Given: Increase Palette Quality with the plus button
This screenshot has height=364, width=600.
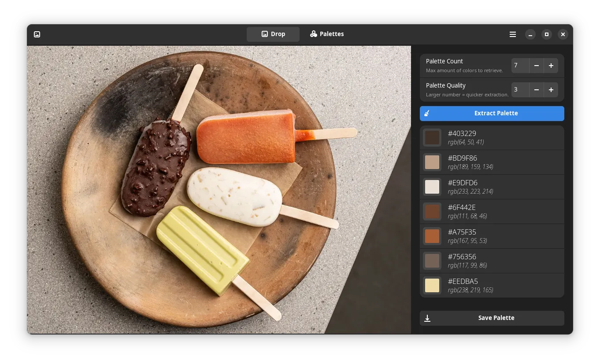Looking at the screenshot, I should click(x=551, y=90).
